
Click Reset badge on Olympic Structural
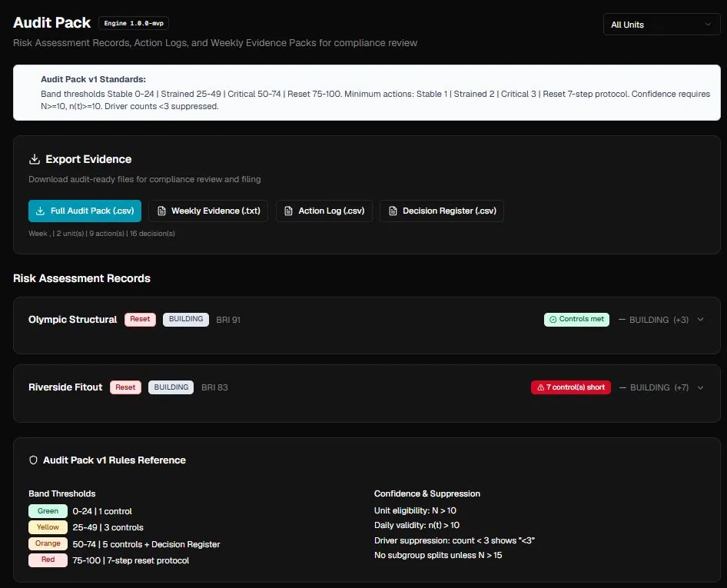(x=140, y=320)
